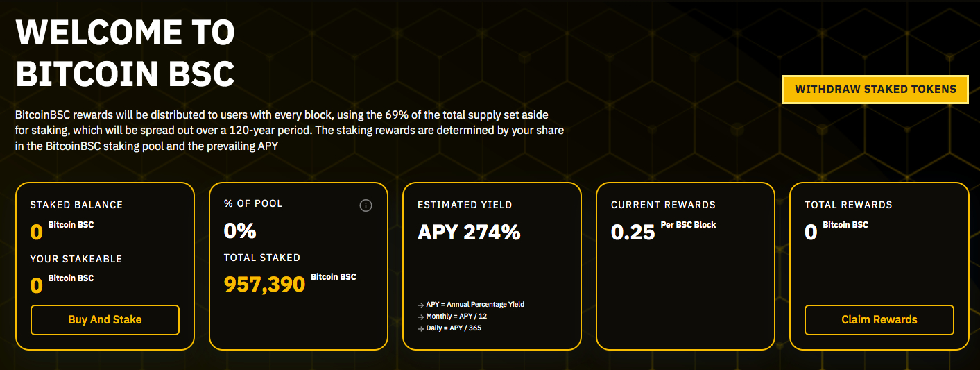Select the APY 274% estimated yield value
This screenshot has width=980, height=370.
(x=469, y=232)
